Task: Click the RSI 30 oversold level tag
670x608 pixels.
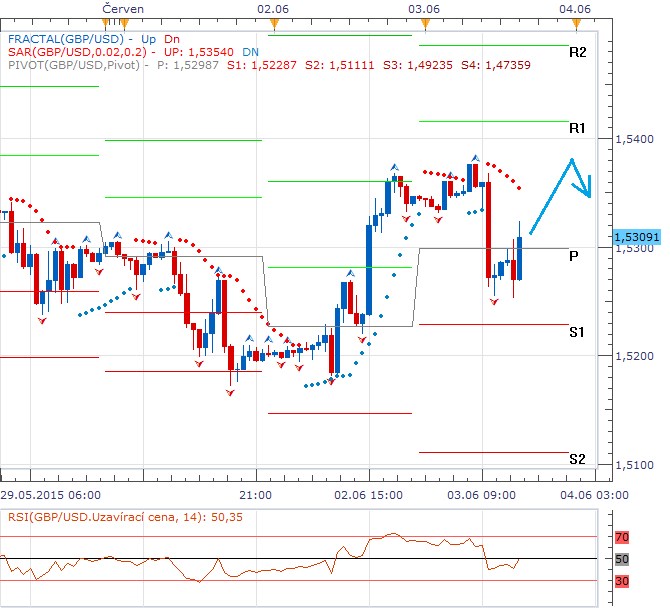Action: point(620,581)
